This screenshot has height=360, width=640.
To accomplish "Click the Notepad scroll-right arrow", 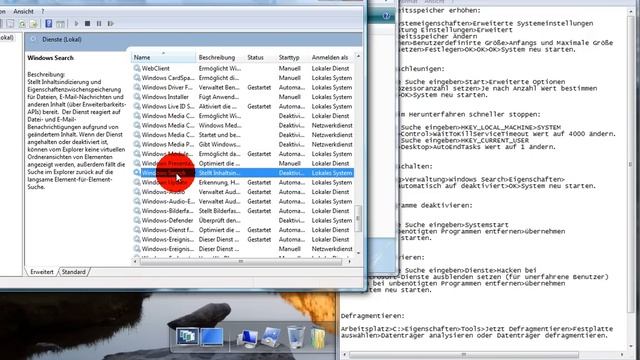I will [622, 355].
